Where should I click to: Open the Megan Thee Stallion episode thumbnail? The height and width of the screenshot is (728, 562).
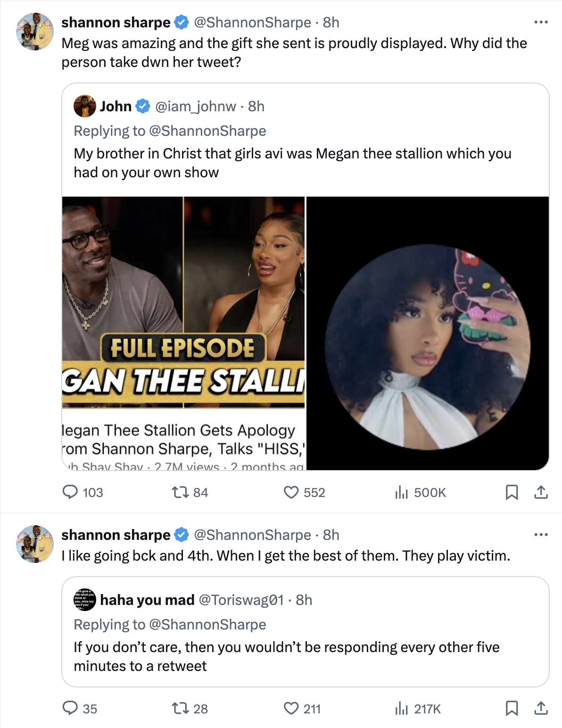[183, 333]
